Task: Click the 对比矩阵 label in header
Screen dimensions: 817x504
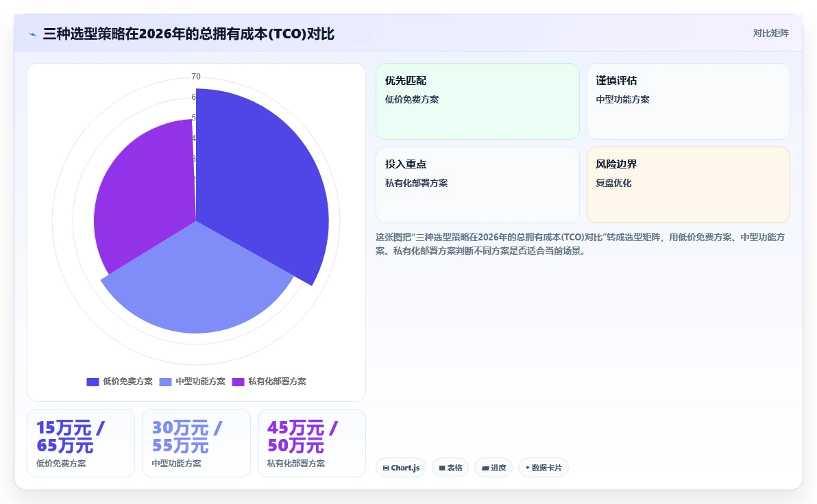Action: coord(770,34)
